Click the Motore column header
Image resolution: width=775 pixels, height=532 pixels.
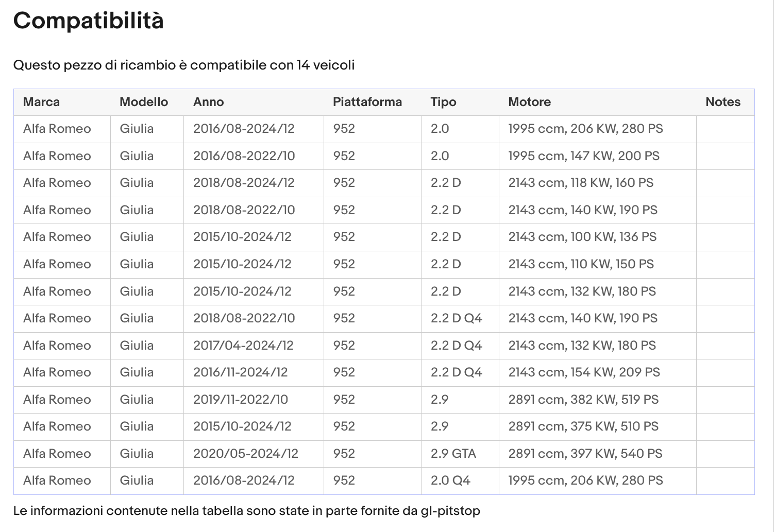[x=530, y=102]
